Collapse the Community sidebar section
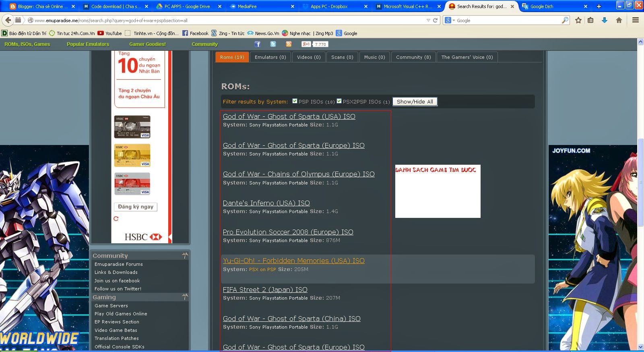Image resolution: width=644 pixels, height=352 pixels. point(185,255)
